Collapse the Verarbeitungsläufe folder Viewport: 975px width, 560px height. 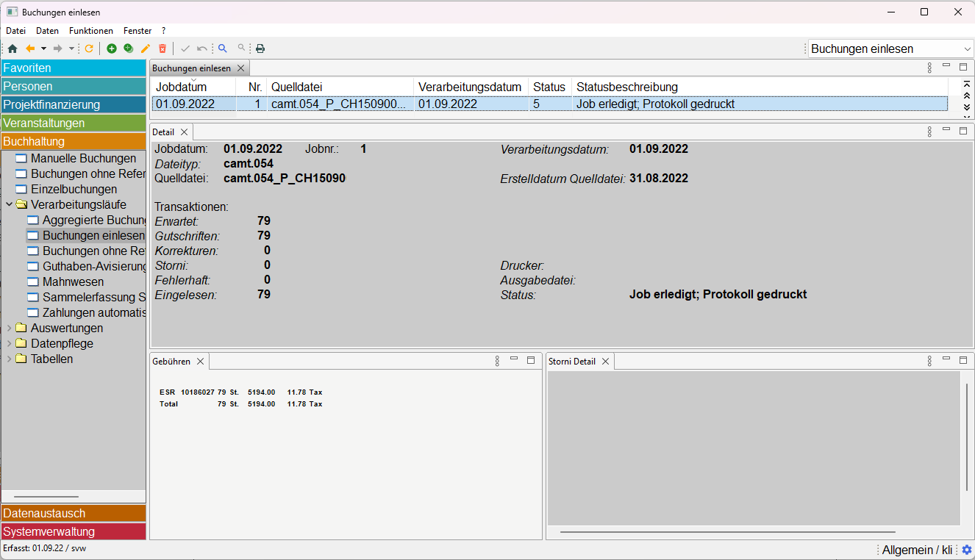pos(9,204)
